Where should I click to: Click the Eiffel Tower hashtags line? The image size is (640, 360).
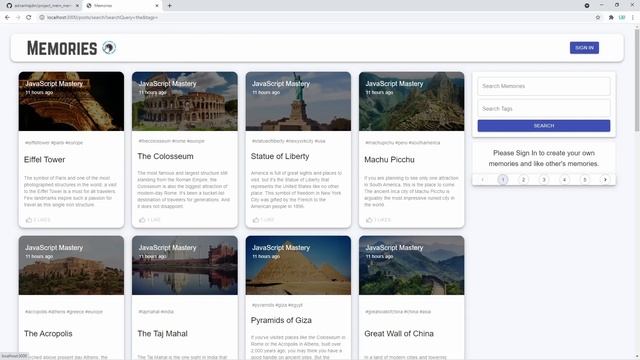[54, 143]
